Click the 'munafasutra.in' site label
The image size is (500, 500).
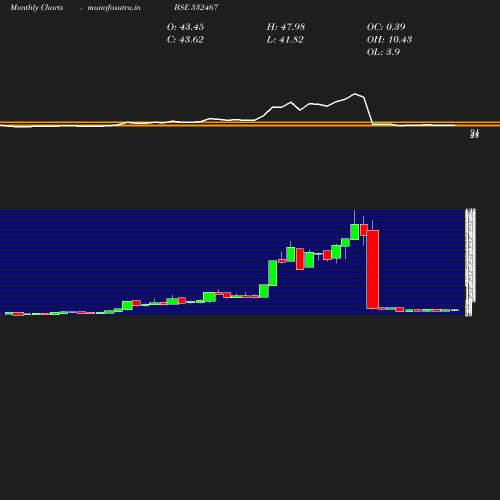tap(114, 7)
